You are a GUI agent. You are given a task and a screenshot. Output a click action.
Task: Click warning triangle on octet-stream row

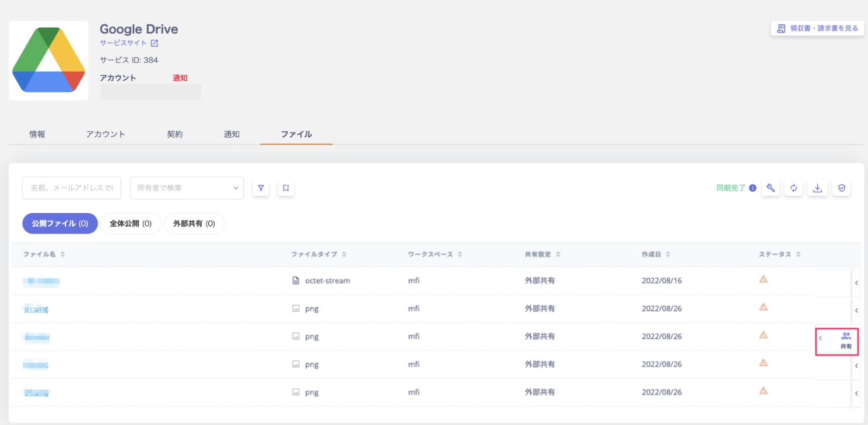(x=763, y=280)
